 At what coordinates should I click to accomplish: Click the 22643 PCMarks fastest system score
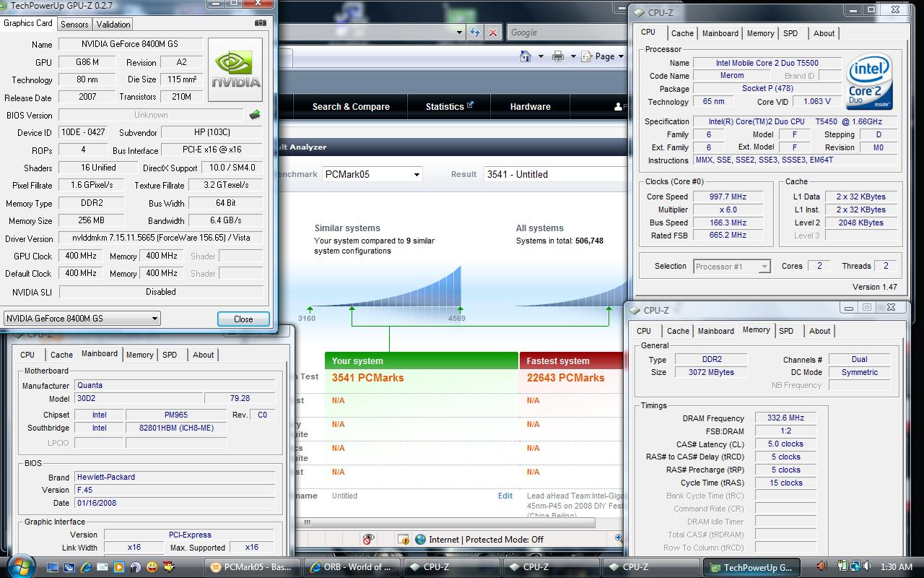coord(565,378)
